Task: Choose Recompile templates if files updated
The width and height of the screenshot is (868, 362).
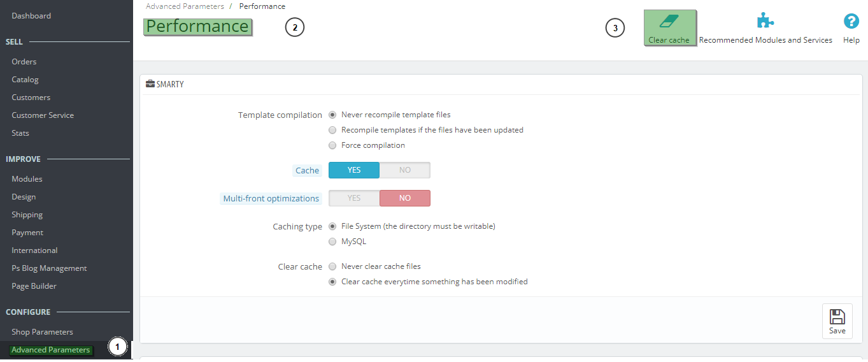Action: click(x=332, y=130)
